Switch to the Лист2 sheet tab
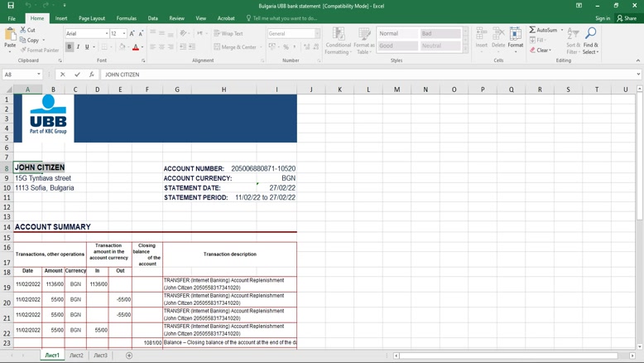Screen dimensions: 644x363 [76, 356]
